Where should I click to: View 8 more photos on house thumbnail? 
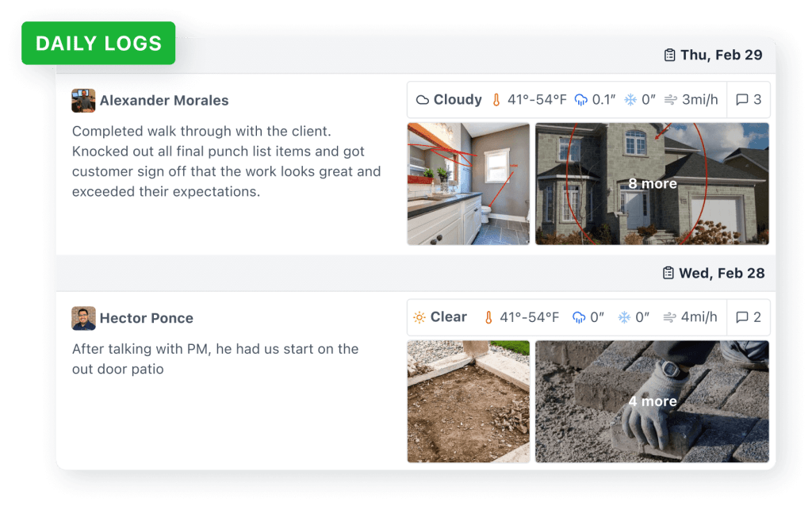652,183
